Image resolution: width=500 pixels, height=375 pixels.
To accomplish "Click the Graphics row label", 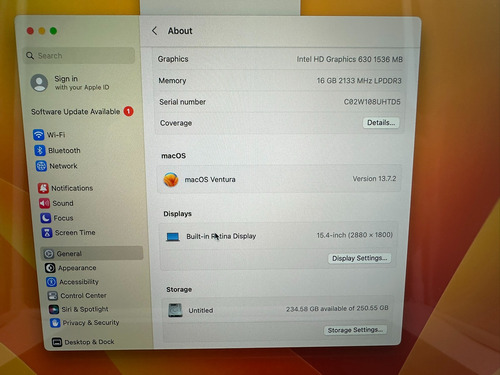I will 173,59.
